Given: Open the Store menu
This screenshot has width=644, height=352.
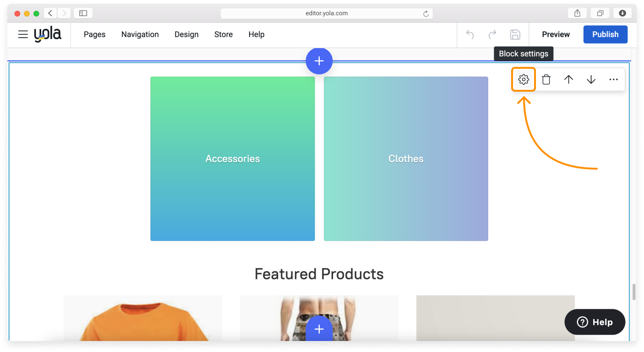Looking at the screenshot, I should tap(224, 34).
